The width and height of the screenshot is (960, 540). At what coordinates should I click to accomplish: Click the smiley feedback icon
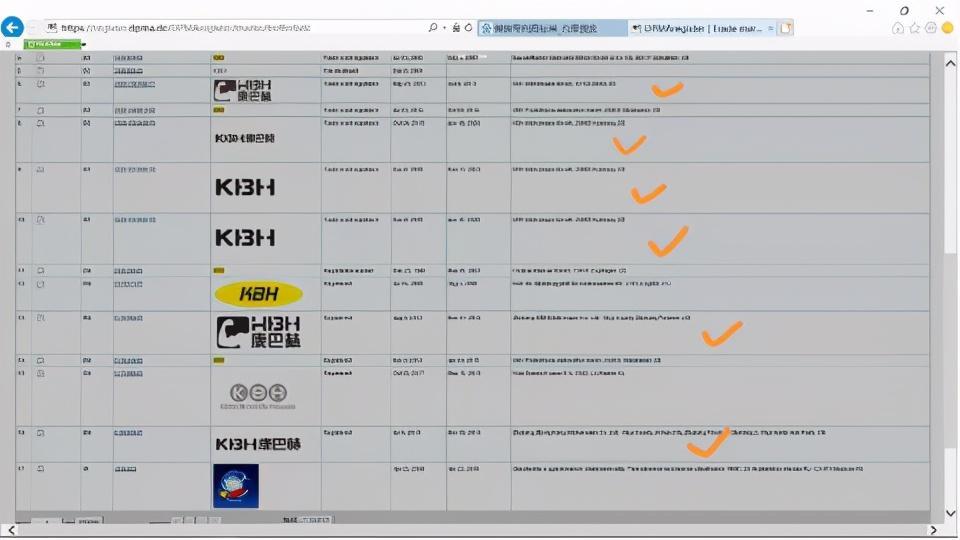(947, 28)
